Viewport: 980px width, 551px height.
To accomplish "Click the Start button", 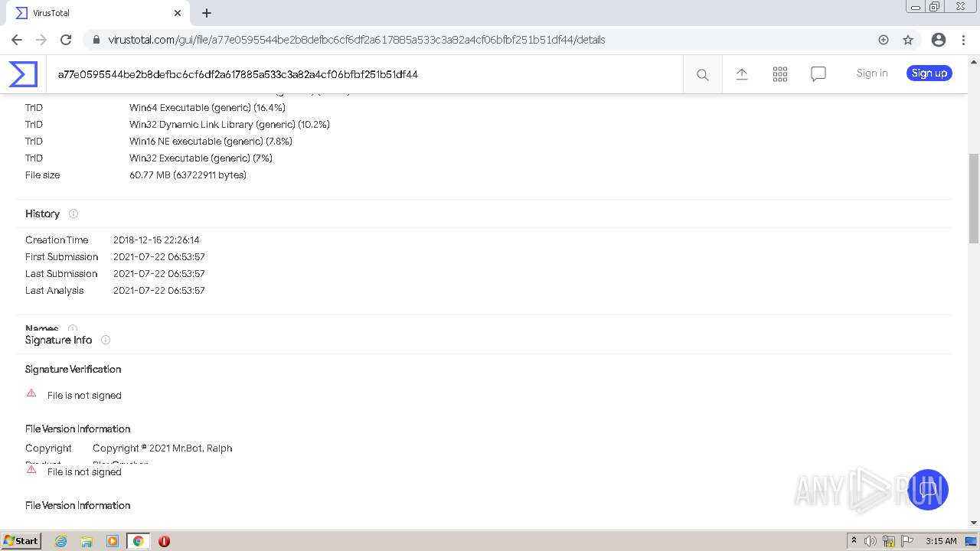I will pos(21,541).
